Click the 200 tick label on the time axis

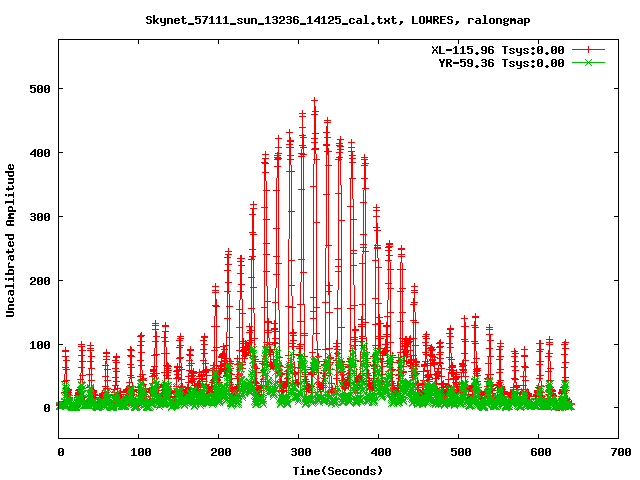(219, 452)
